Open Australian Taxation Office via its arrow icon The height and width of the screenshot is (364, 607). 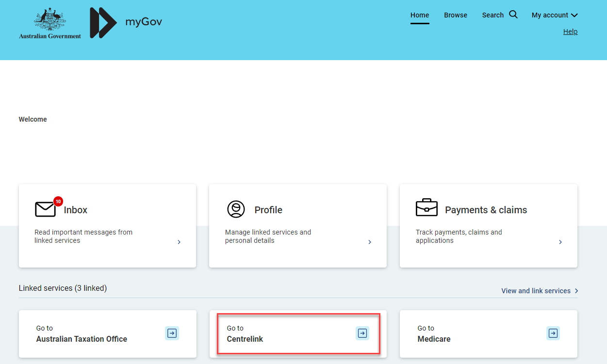pyautogui.click(x=171, y=333)
